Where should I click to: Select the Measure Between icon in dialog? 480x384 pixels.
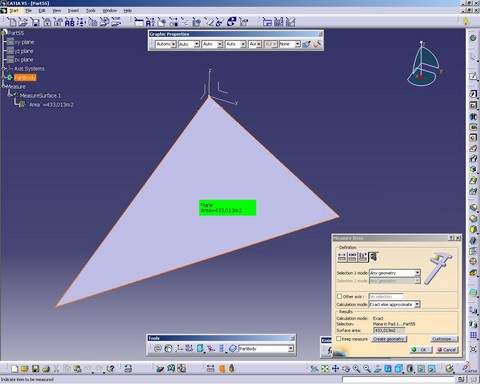(x=342, y=256)
